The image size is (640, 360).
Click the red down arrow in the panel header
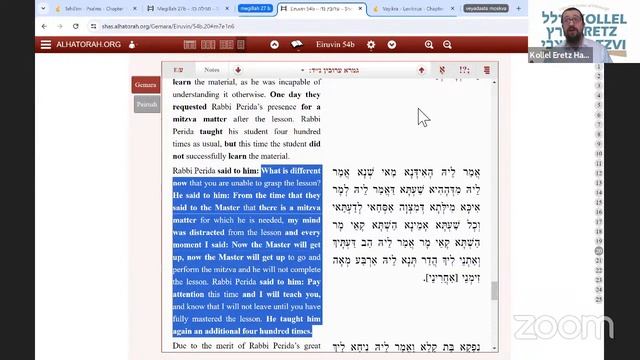coord(238,70)
